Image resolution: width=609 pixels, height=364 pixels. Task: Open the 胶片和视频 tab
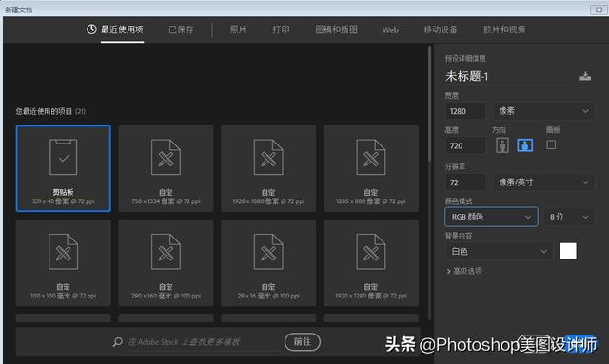[x=504, y=29]
